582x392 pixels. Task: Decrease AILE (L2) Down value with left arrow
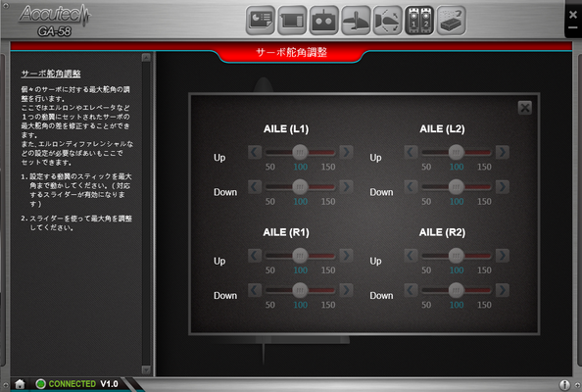pos(411,187)
